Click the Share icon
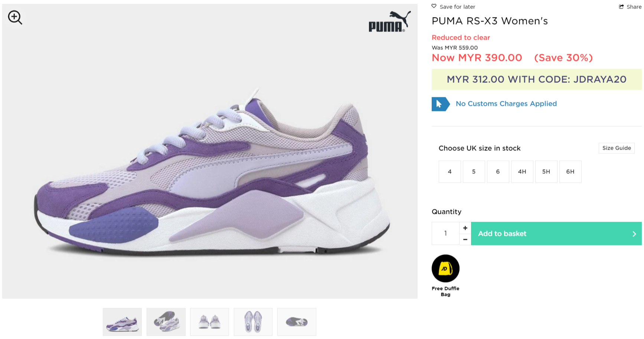Image resolution: width=644 pixels, height=339 pixels. click(621, 7)
